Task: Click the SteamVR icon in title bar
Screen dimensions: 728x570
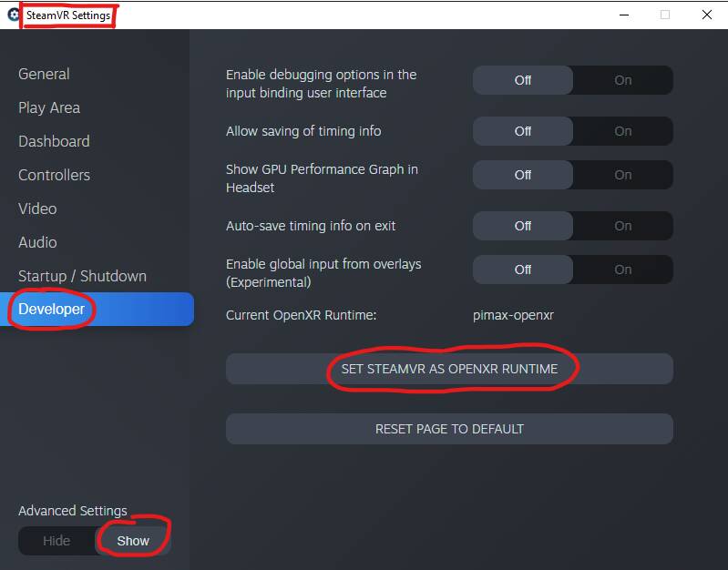Action: (13, 15)
